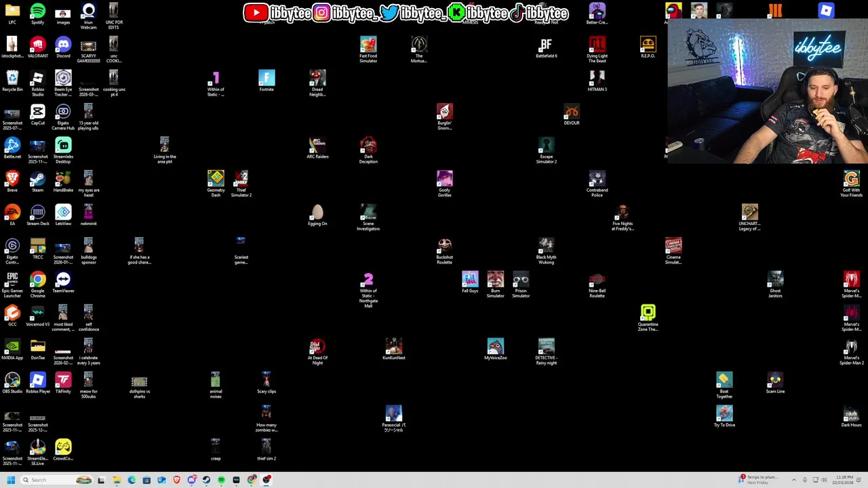Open the volume control in system tray
Screen dimensions: 868x488
click(825, 480)
